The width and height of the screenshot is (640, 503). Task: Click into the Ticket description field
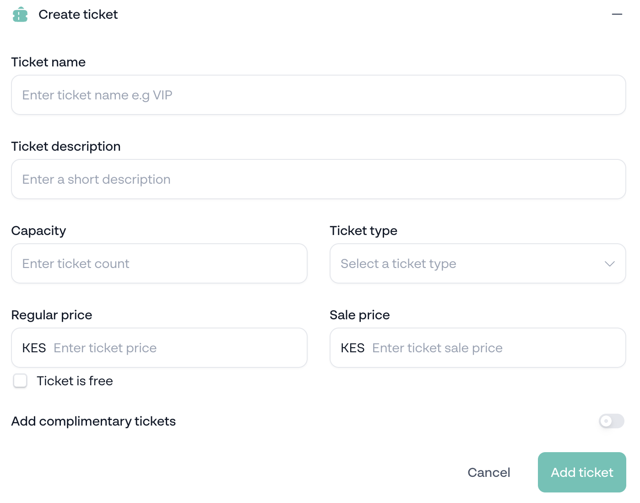point(318,179)
